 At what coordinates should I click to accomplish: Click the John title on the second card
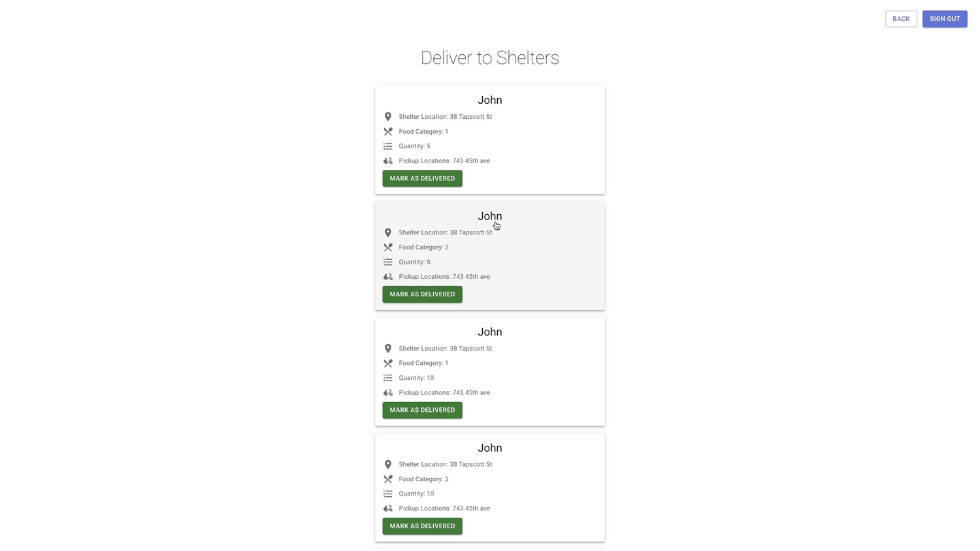coord(489,216)
